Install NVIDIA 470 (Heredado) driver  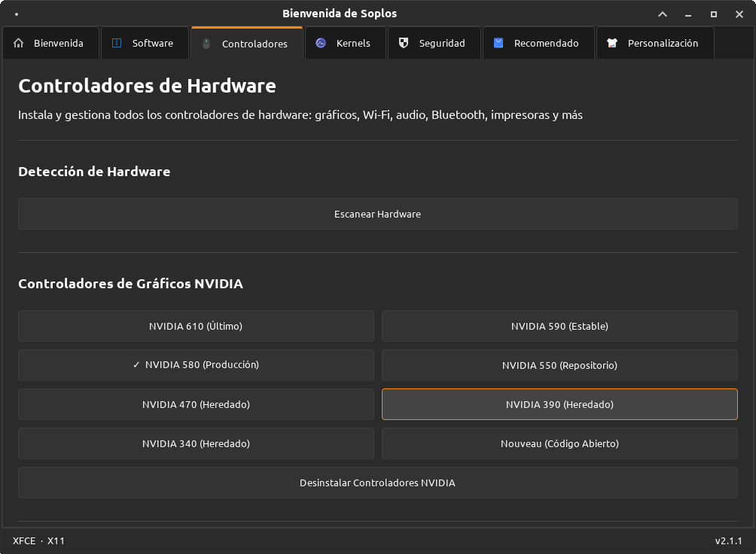click(196, 404)
